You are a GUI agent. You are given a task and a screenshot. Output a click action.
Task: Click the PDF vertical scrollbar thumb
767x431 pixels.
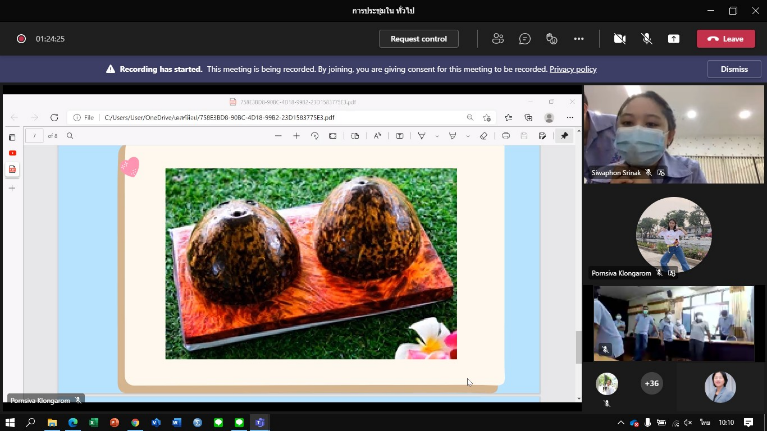(579, 347)
